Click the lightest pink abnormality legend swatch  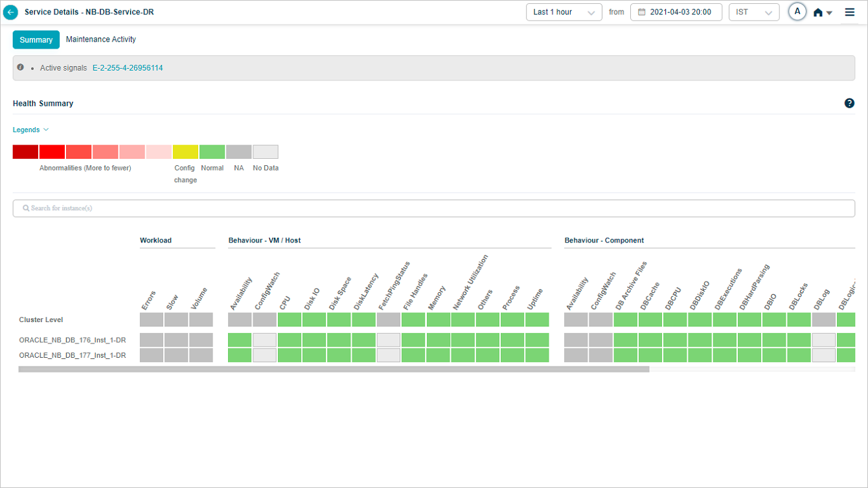[159, 152]
